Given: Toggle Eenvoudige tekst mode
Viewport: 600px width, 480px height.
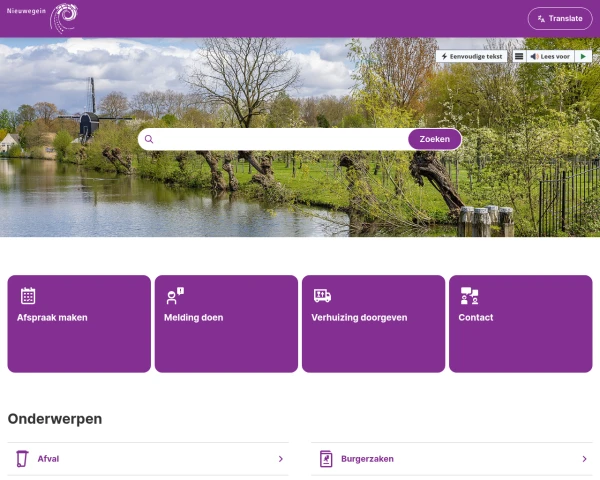Looking at the screenshot, I should point(471,56).
